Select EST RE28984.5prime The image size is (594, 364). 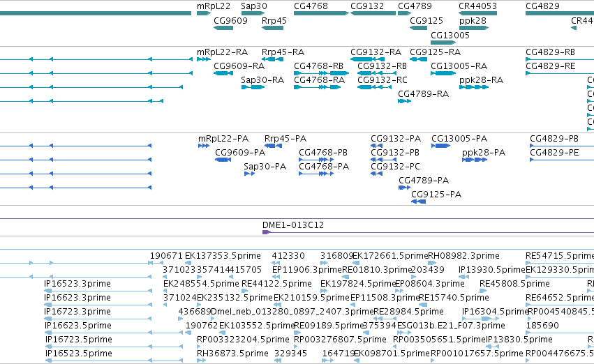coord(385,319)
